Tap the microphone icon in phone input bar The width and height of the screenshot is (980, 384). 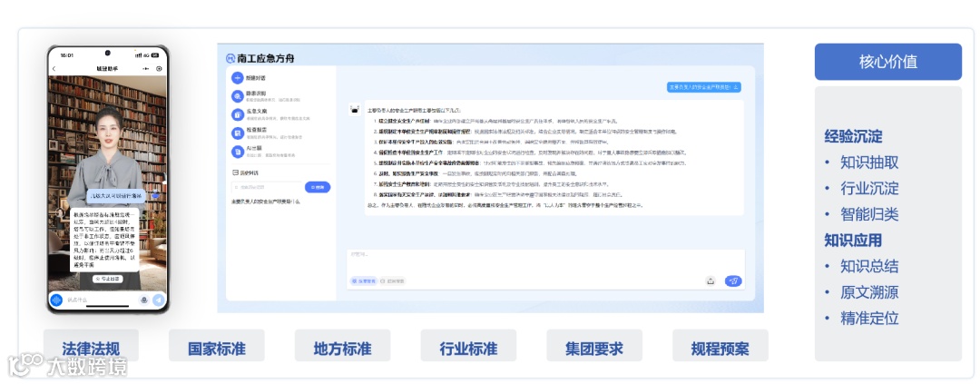tap(144, 300)
